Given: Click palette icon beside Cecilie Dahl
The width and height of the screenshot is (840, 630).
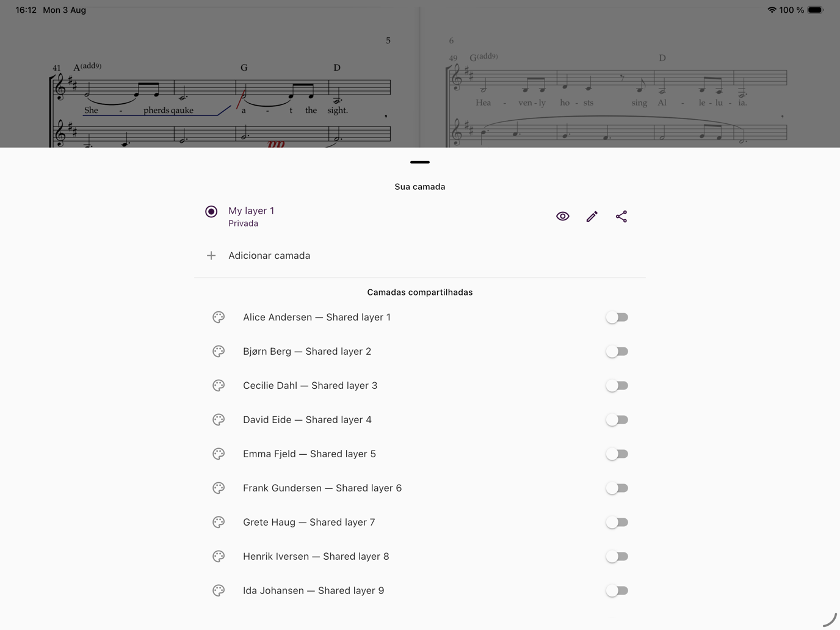Looking at the screenshot, I should pyautogui.click(x=219, y=385).
